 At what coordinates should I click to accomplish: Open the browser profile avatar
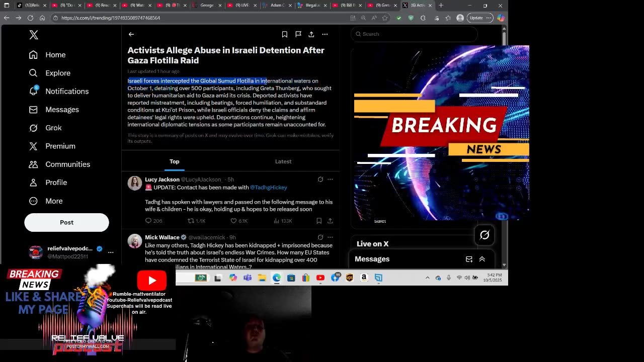tap(460, 18)
